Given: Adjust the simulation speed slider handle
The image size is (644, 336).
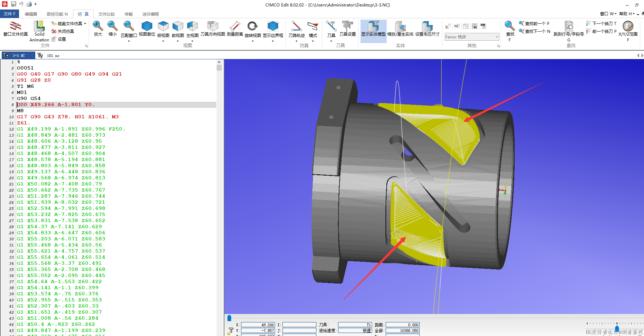Looking at the screenshot, I should 617,329.
